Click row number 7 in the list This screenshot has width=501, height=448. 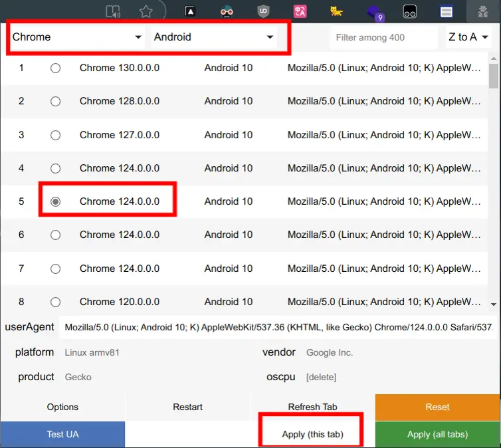(x=21, y=269)
